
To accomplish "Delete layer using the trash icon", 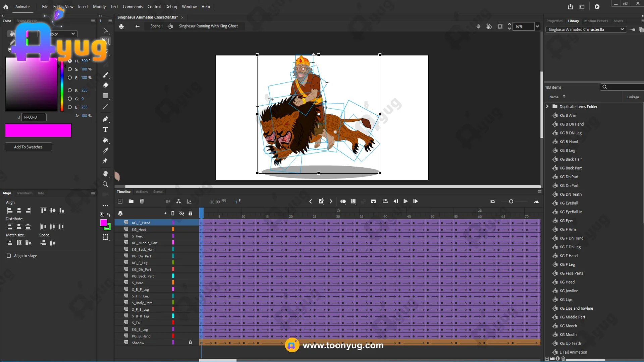I will 142,201.
